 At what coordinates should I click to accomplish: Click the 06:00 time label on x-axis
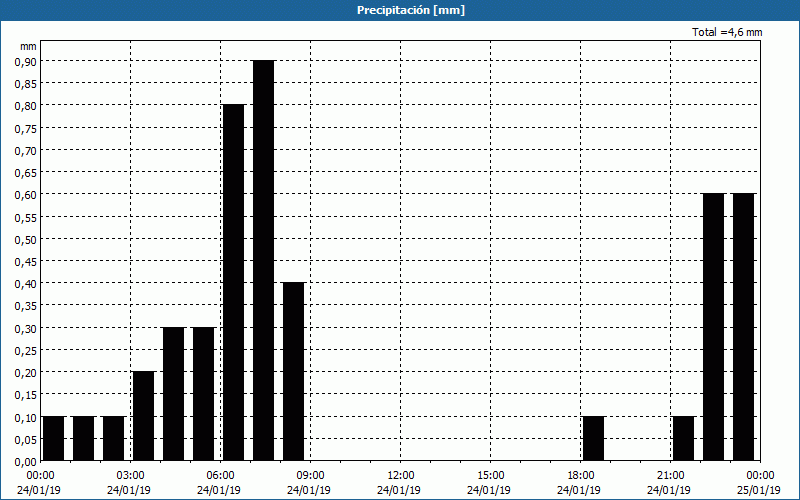pyautogui.click(x=221, y=476)
